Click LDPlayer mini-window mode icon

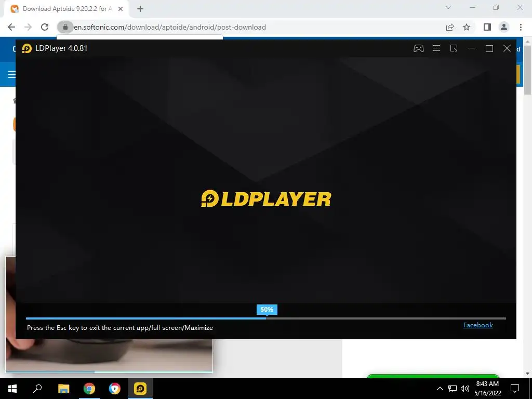(454, 48)
